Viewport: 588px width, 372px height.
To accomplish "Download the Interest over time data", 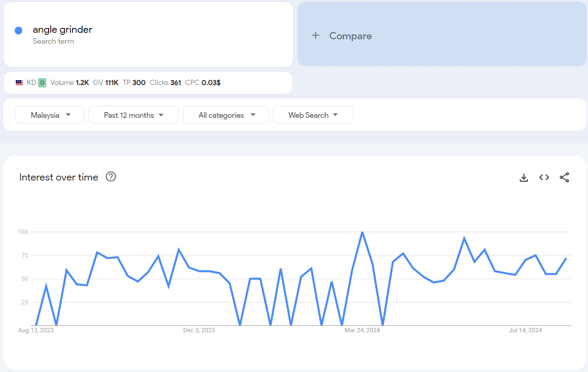I will point(524,178).
